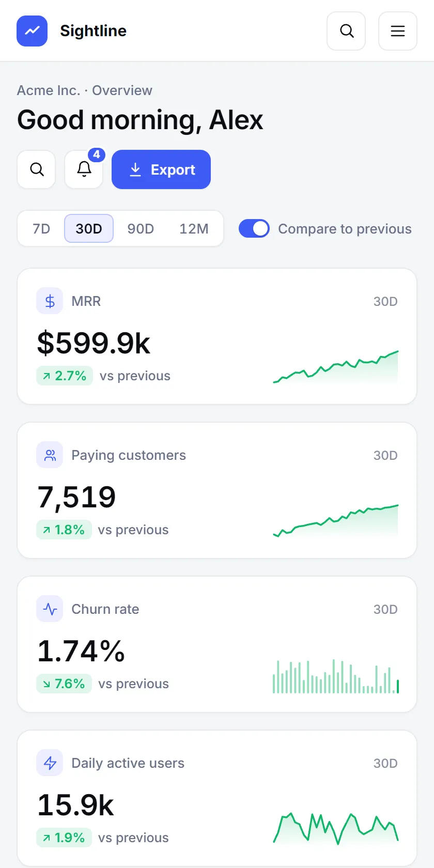Select the 30D time range

coord(89,228)
